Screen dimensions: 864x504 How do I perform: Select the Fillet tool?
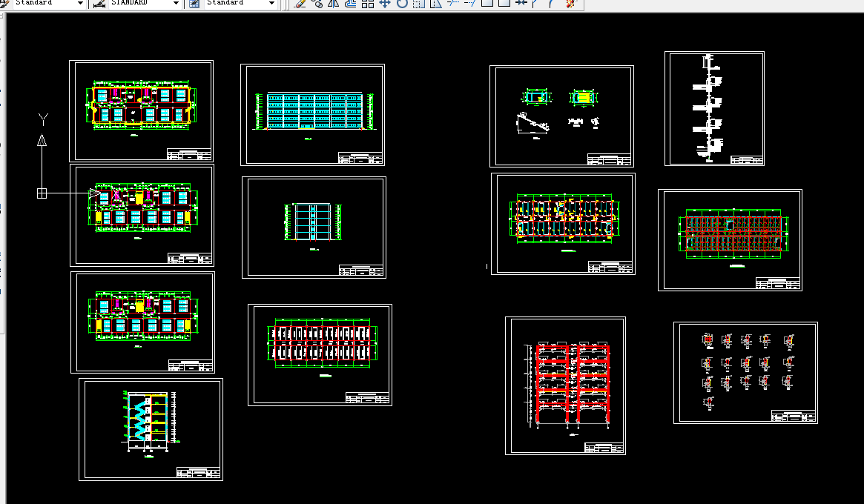(550, 3)
